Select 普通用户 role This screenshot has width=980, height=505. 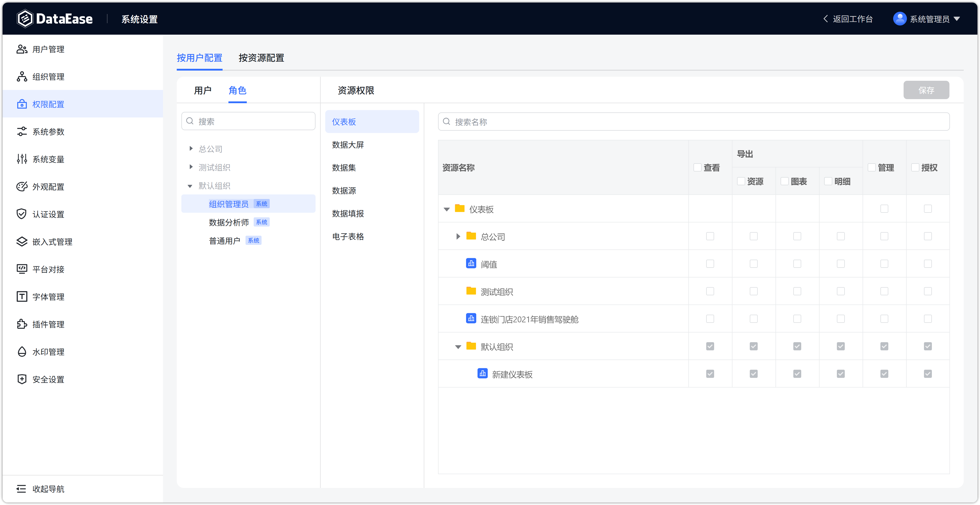coord(248,240)
